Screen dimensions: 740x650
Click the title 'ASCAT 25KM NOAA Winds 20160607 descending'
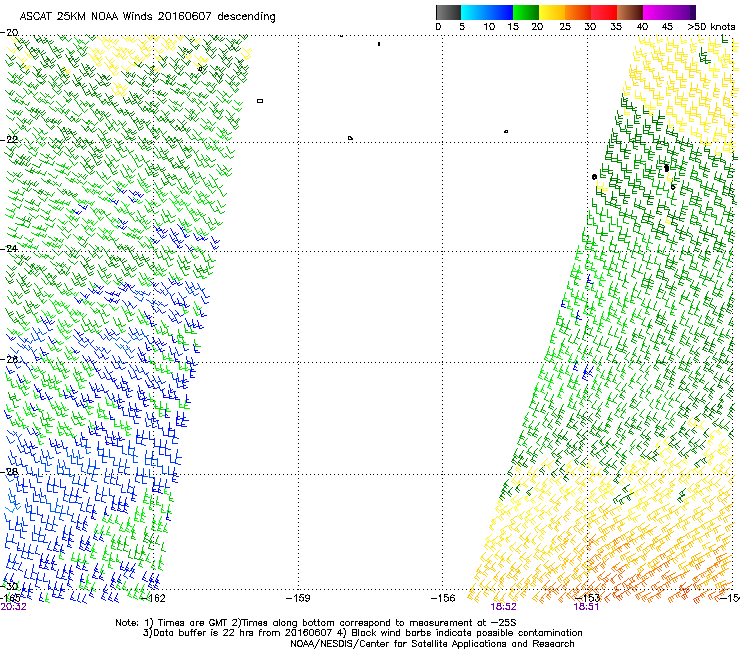tap(147, 16)
